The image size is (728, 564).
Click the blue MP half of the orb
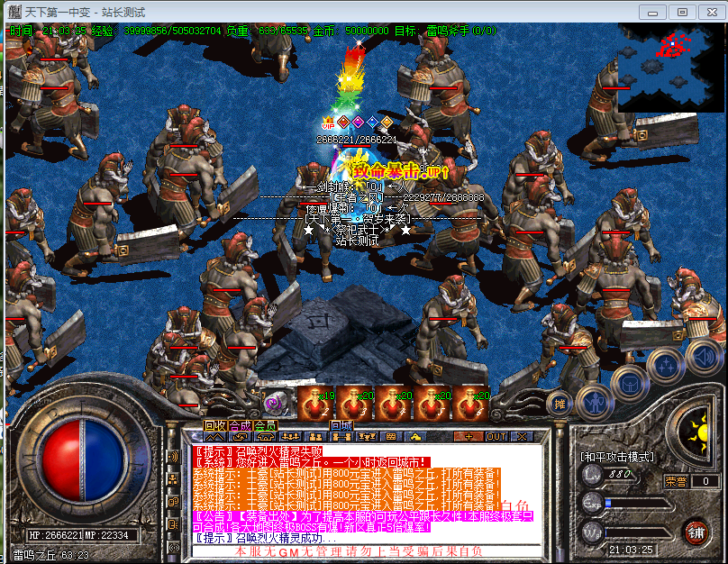coord(103,461)
